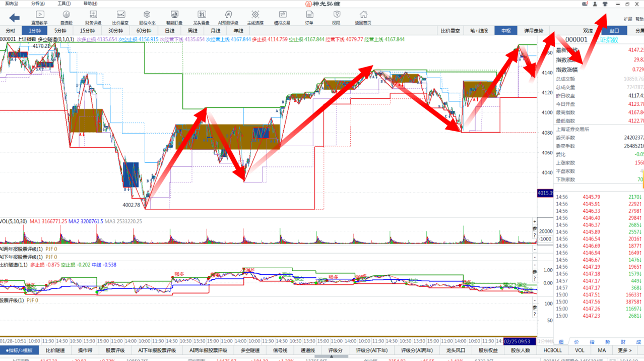Expand the 更多 indicators list
The width and height of the screenshot is (644, 361).
click(x=624, y=350)
